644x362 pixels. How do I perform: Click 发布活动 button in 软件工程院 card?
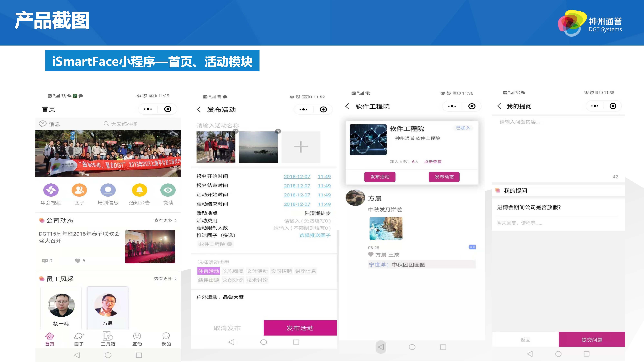380,177
